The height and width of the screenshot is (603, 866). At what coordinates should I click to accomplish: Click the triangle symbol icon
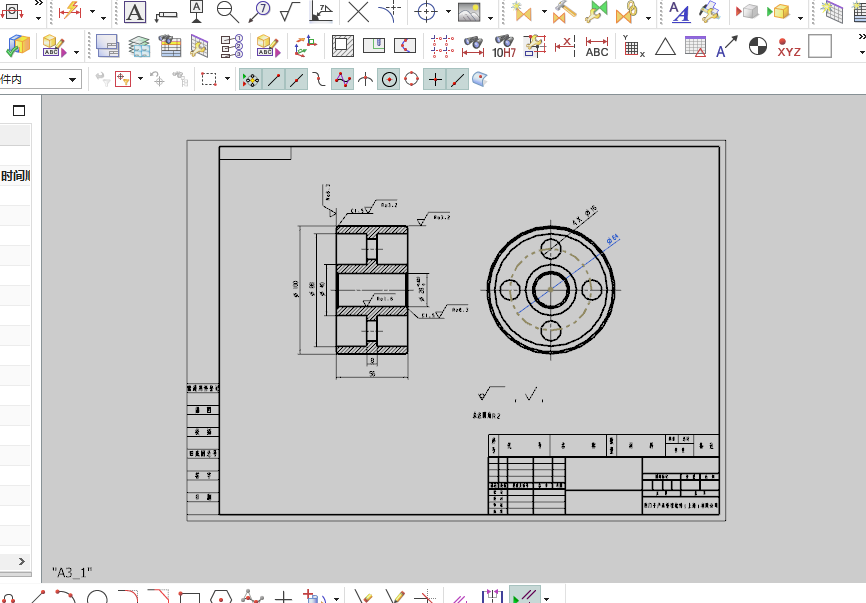[665, 47]
